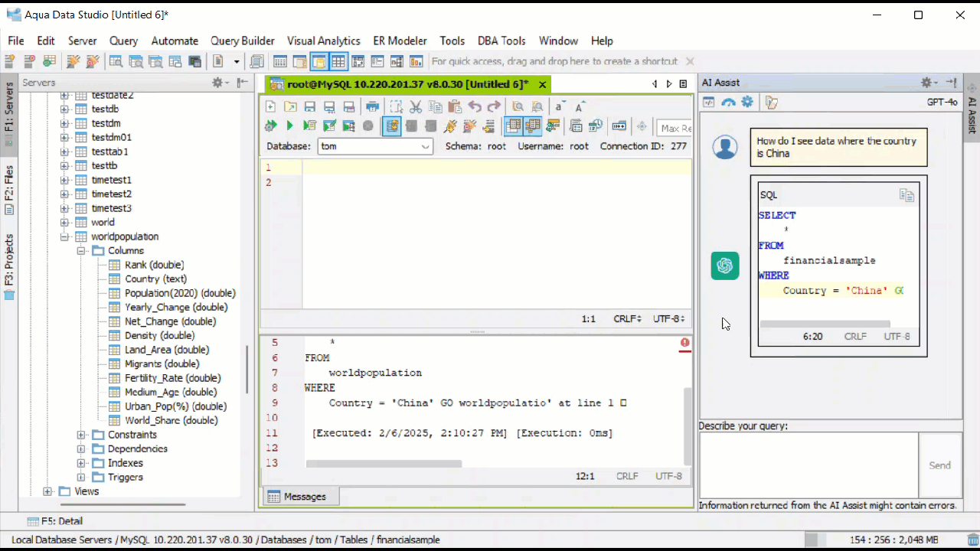Expand the Constraints folder
The image size is (980, 551).
click(x=81, y=435)
